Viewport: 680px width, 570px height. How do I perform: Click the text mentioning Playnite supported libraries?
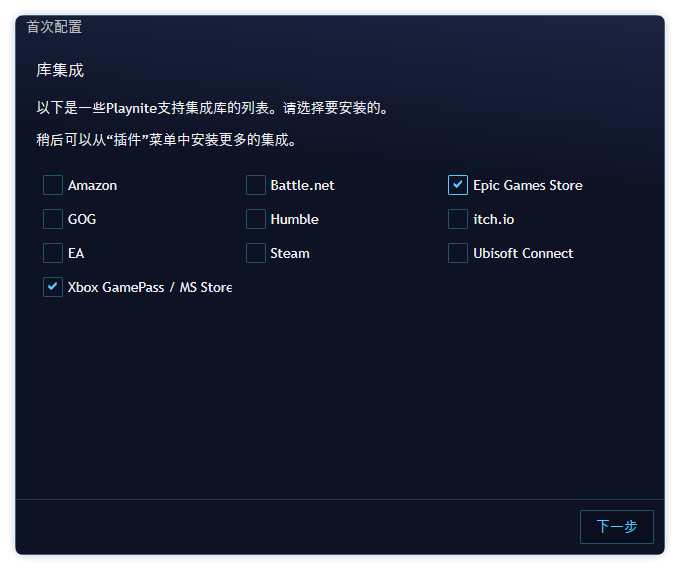(x=212, y=108)
